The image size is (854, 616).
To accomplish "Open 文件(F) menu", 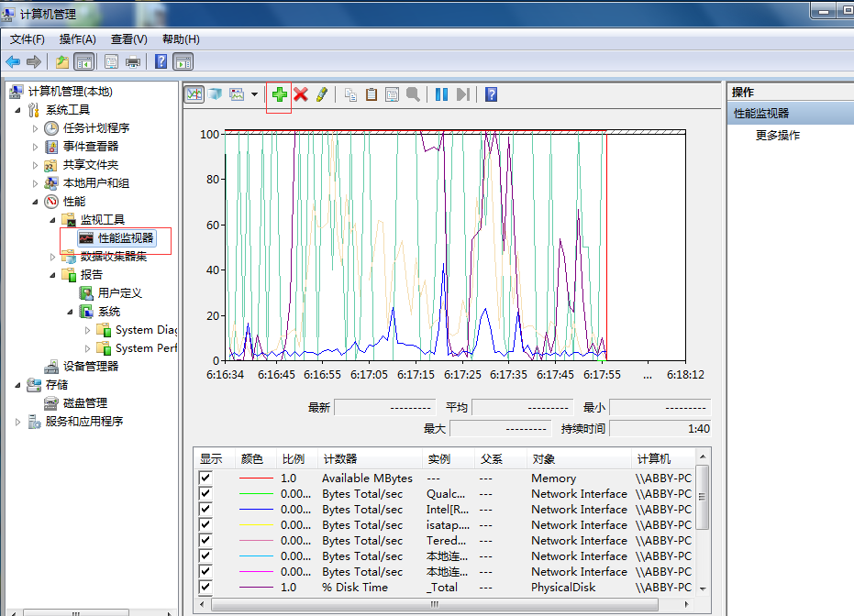I will [28, 39].
